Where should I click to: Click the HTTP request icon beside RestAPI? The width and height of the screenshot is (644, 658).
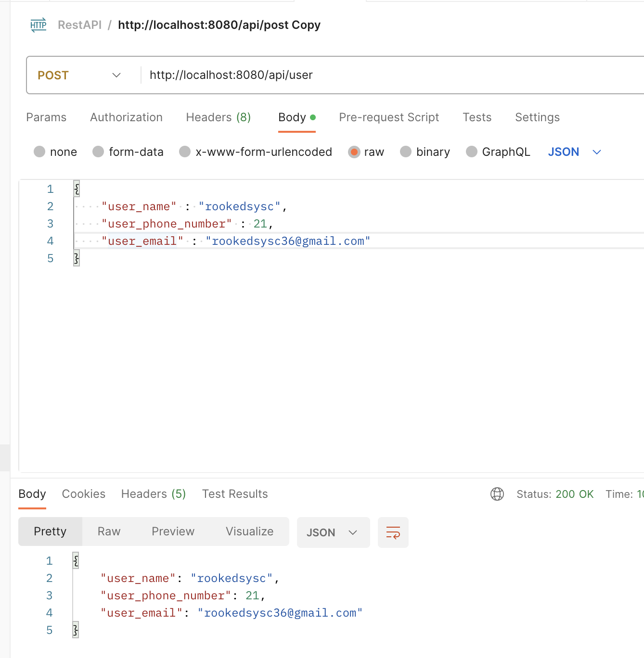(39, 25)
